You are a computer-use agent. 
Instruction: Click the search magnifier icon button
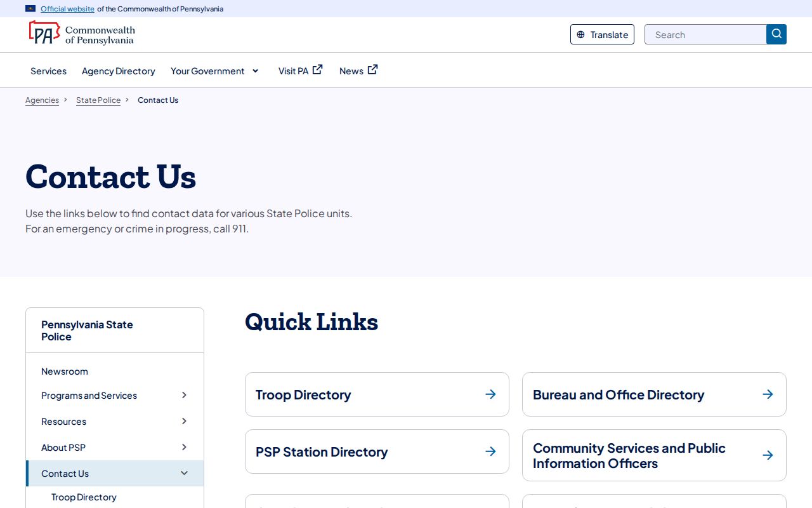click(x=776, y=34)
